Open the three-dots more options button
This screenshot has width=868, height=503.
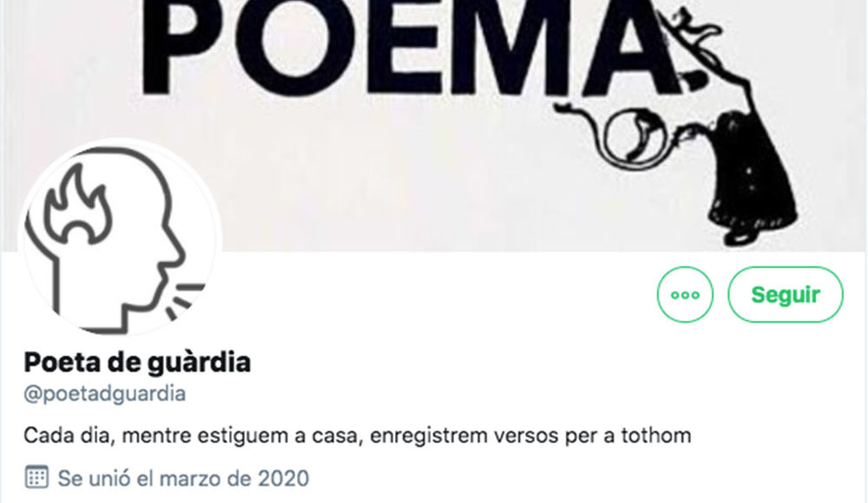(x=685, y=294)
